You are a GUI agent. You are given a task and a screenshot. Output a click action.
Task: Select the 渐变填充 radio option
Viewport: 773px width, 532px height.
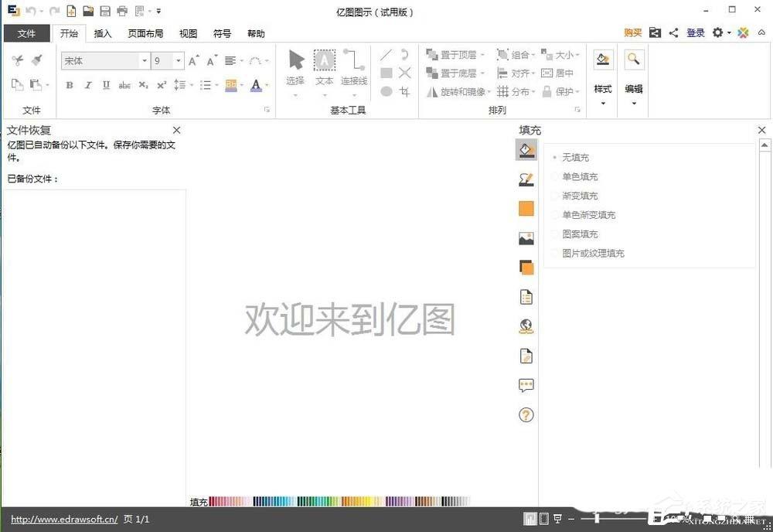pyautogui.click(x=576, y=196)
